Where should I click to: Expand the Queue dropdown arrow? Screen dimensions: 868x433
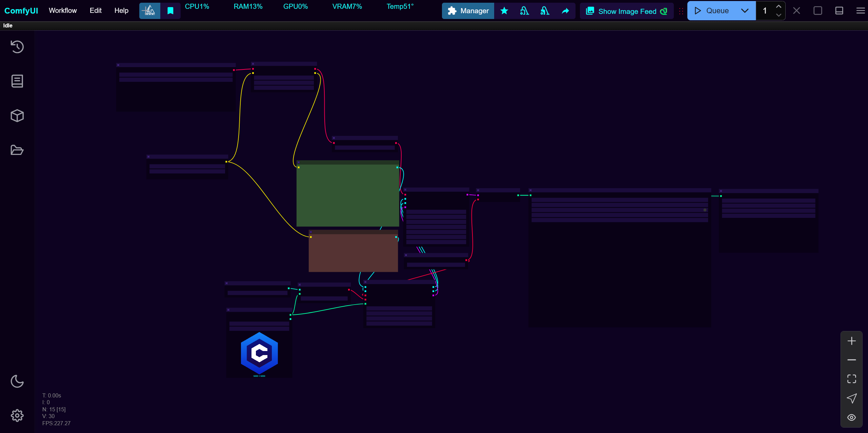click(x=745, y=11)
